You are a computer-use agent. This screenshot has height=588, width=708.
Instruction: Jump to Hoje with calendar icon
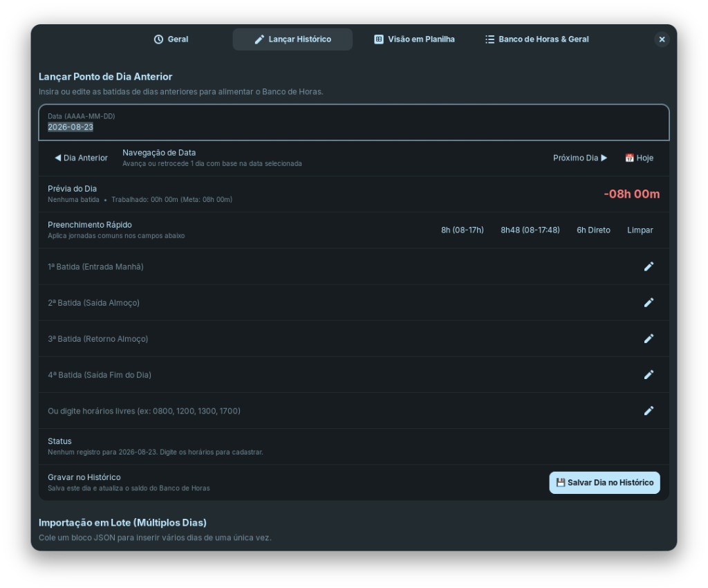click(639, 158)
